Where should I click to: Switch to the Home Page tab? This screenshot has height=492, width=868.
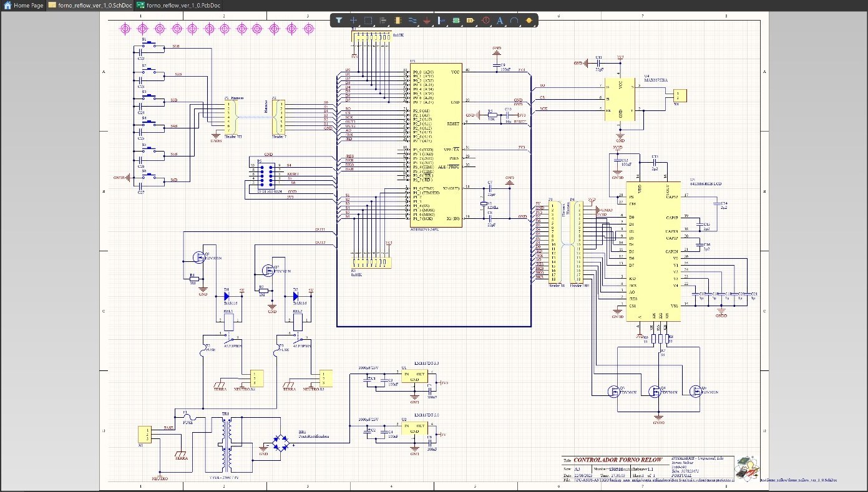(x=24, y=5)
